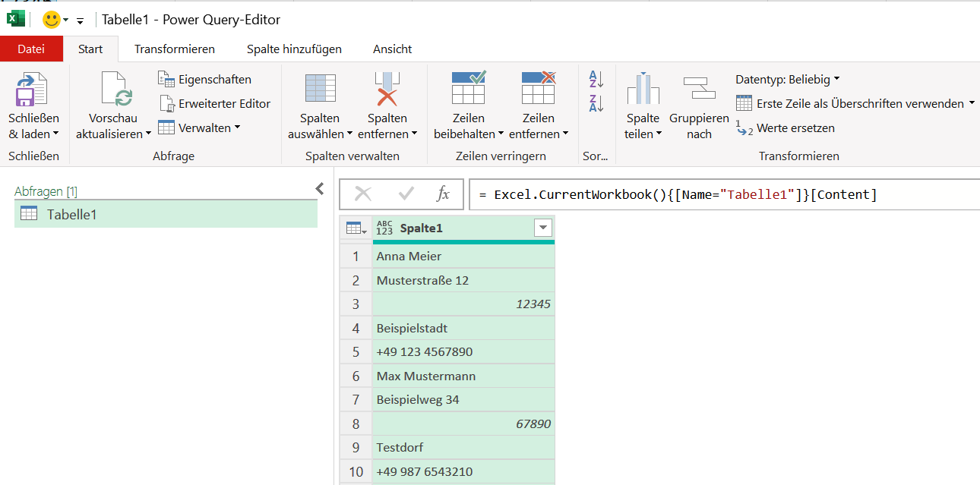Expand the Zeilen entfernen dropdown label
The width and height of the screenshot is (980, 485).
point(539,134)
